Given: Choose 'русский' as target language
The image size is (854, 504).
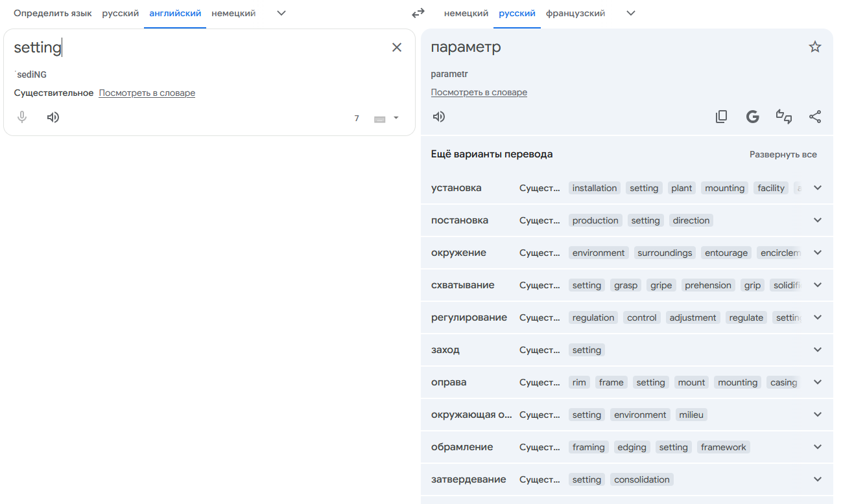Looking at the screenshot, I should click(x=517, y=13).
